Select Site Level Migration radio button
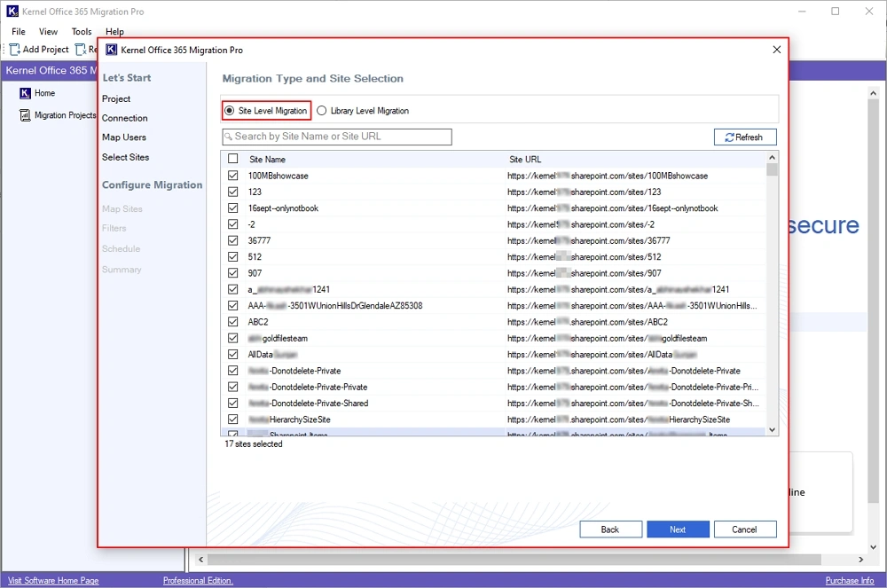This screenshot has width=887, height=588. (230, 111)
